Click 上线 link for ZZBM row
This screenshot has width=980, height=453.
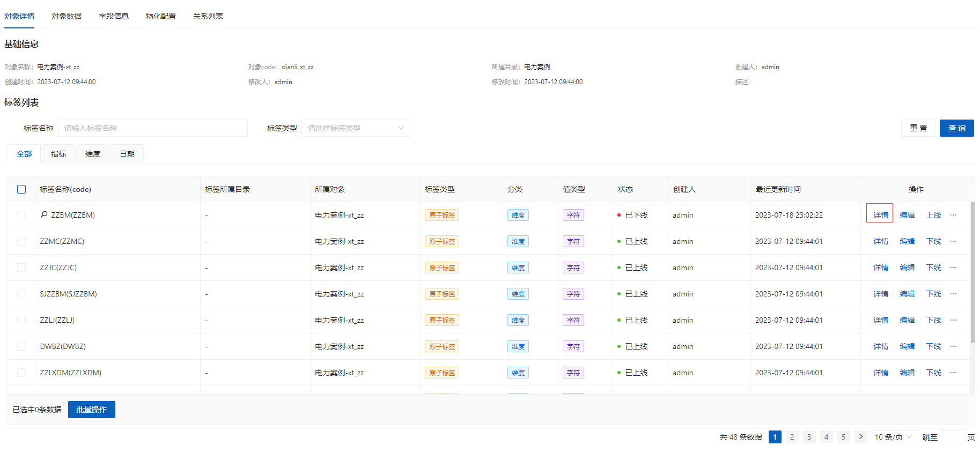coord(933,215)
